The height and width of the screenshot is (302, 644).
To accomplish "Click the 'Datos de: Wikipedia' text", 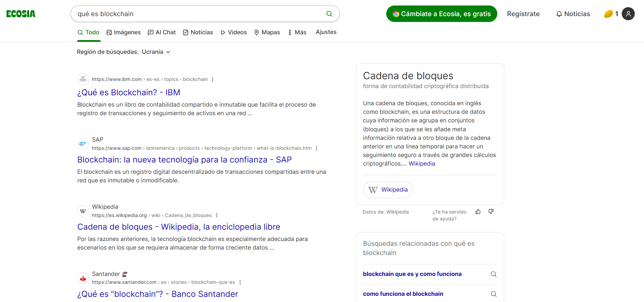I will click(x=386, y=212).
